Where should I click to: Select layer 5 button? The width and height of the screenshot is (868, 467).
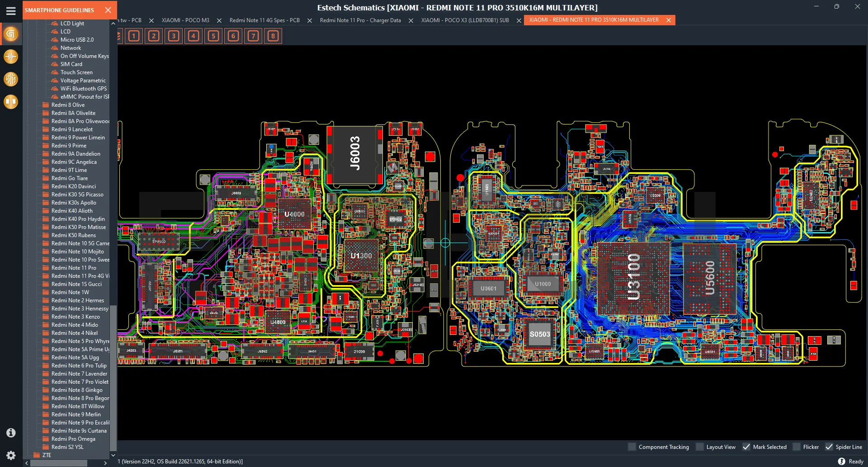click(x=213, y=36)
